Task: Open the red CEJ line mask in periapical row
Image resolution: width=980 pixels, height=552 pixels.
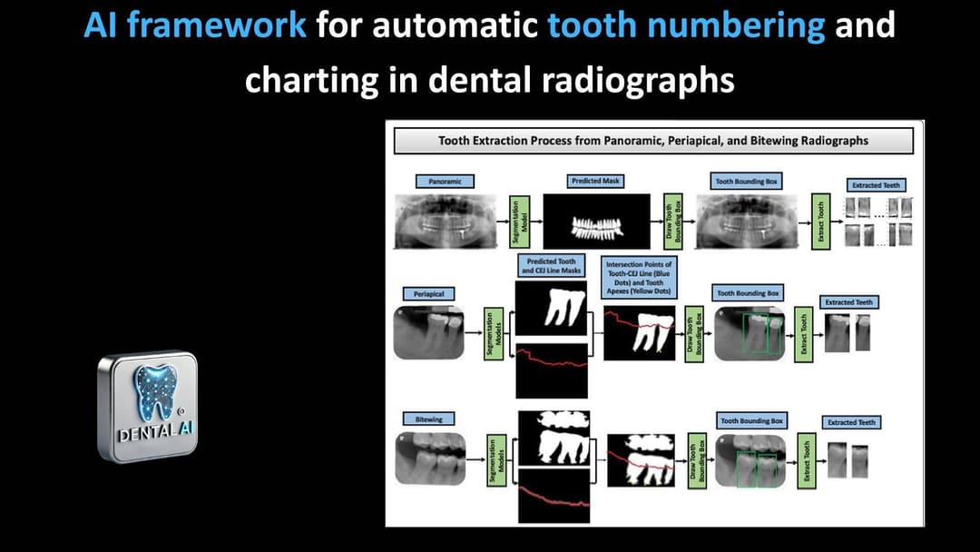Action: point(551,370)
